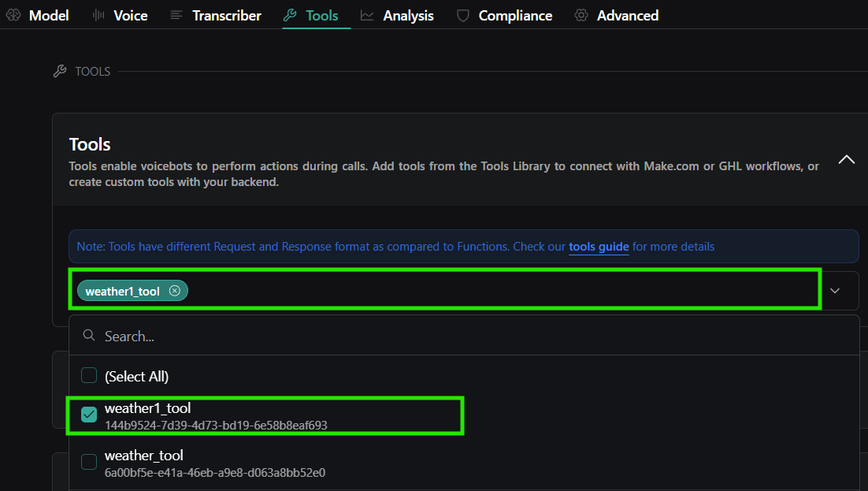Open the Transcriber tab
868x491 pixels.
tap(216, 16)
